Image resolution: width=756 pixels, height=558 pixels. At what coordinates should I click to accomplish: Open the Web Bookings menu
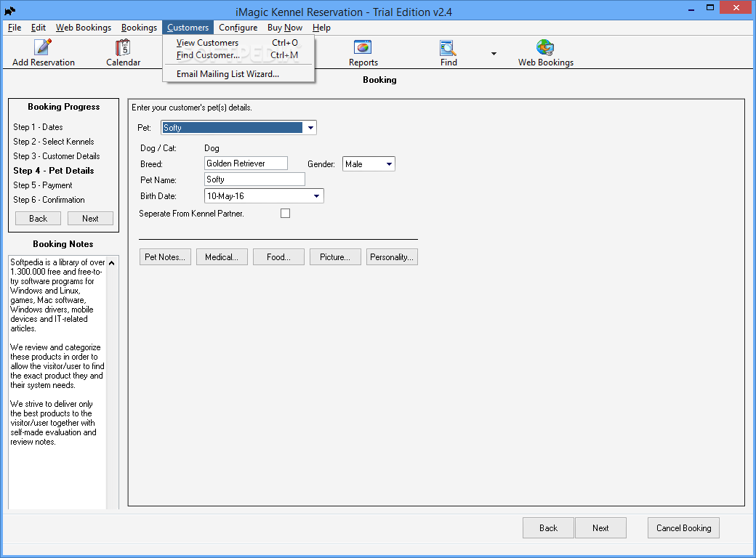pyautogui.click(x=84, y=28)
